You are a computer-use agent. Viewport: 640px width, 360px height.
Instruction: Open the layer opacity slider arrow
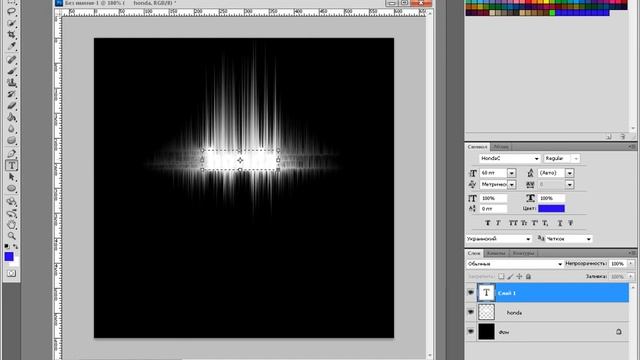pyautogui.click(x=631, y=264)
